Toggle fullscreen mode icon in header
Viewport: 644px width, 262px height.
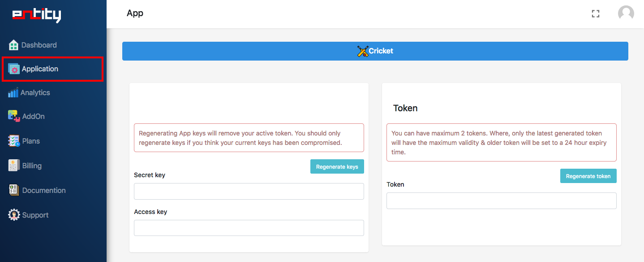595,14
